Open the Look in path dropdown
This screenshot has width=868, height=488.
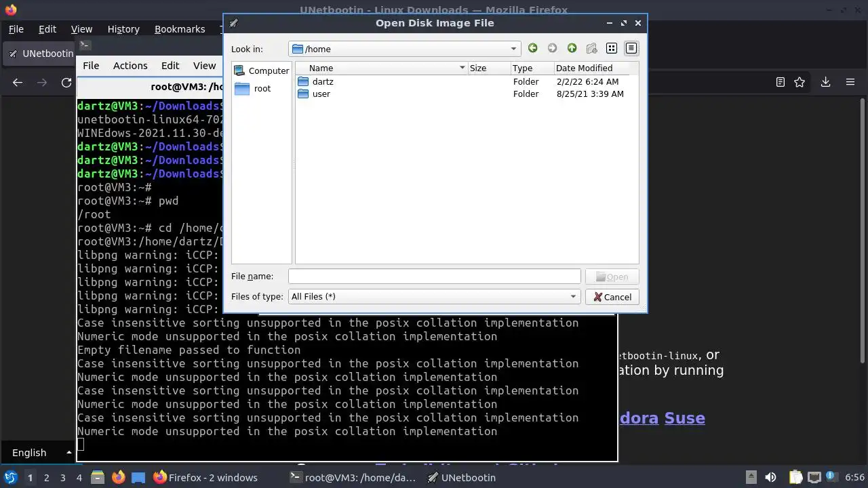point(405,49)
